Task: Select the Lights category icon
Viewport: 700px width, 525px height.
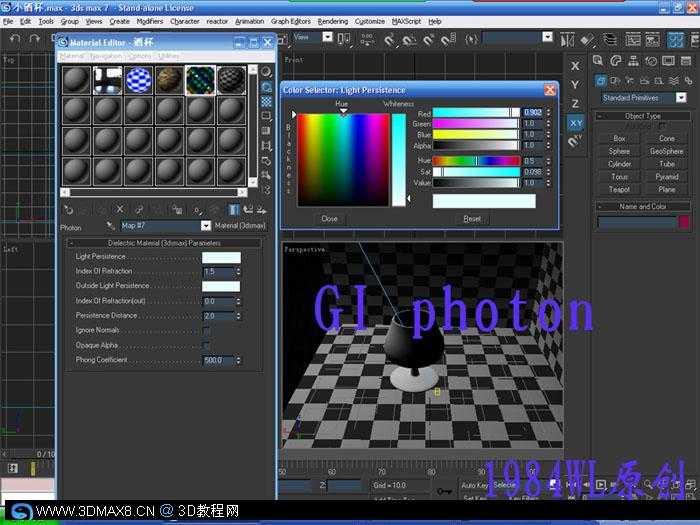Action: pos(629,81)
